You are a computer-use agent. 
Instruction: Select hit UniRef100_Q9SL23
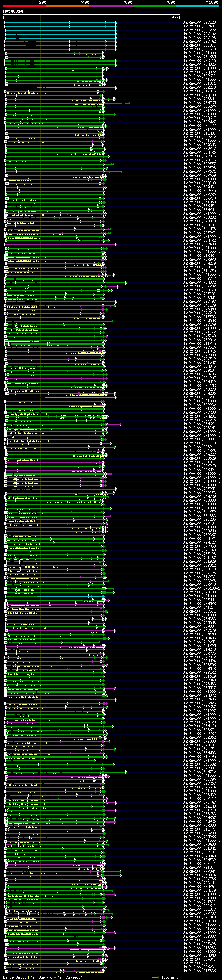point(199,23)
